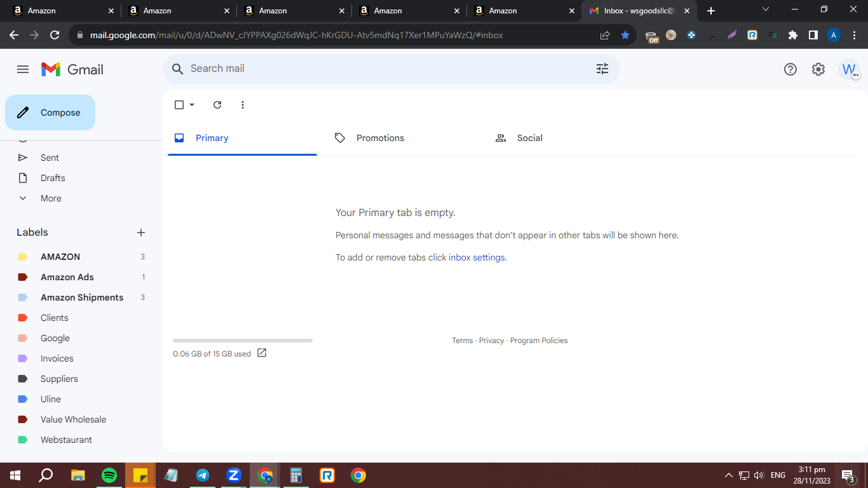This screenshot has width=868, height=488.
Task: Show hidden system tray icons
Action: tap(728, 475)
